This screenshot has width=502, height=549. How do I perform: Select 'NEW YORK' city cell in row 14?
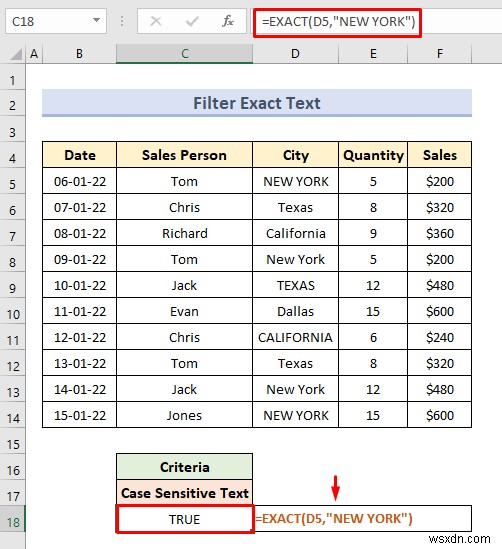click(295, 415)
